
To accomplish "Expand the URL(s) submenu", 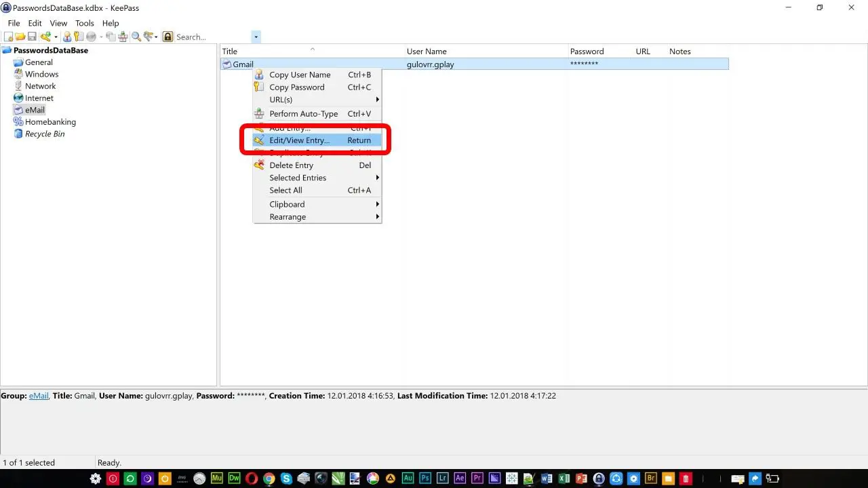I will click(x=317, y=100).
